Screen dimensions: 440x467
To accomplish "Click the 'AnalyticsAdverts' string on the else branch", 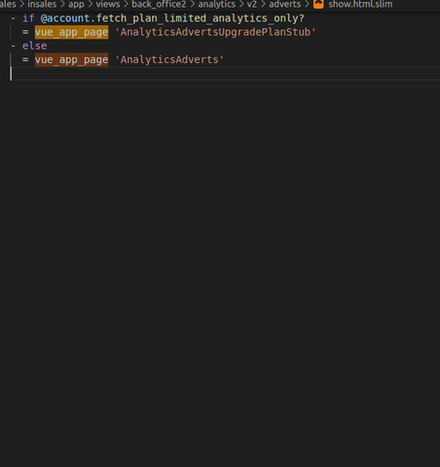I will point(169,60).
